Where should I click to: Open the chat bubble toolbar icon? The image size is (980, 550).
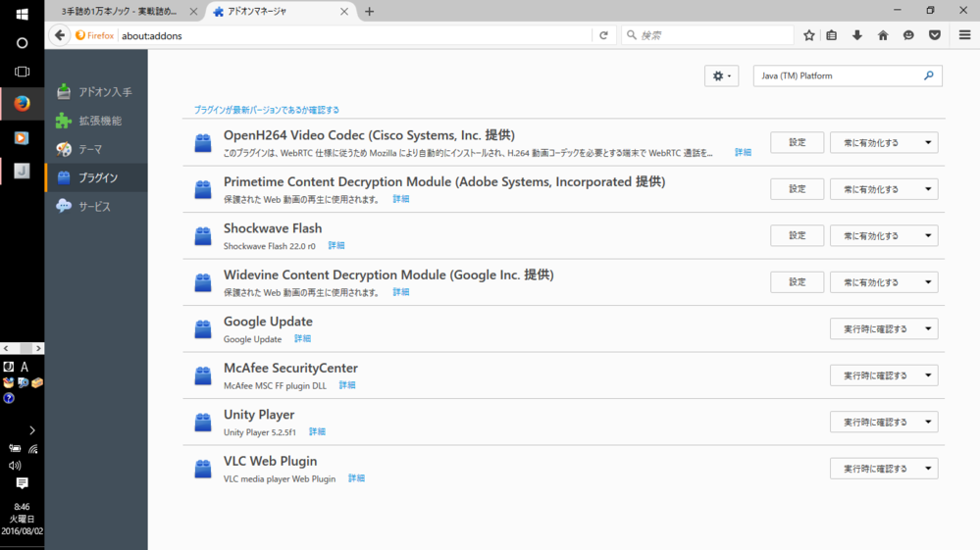click(x=908, y=35)
